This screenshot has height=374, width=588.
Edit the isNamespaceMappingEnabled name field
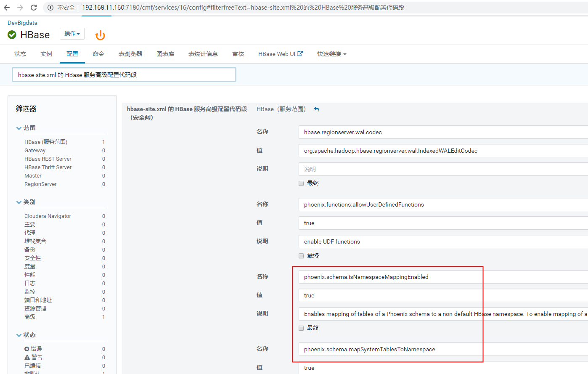coord(443,277)
